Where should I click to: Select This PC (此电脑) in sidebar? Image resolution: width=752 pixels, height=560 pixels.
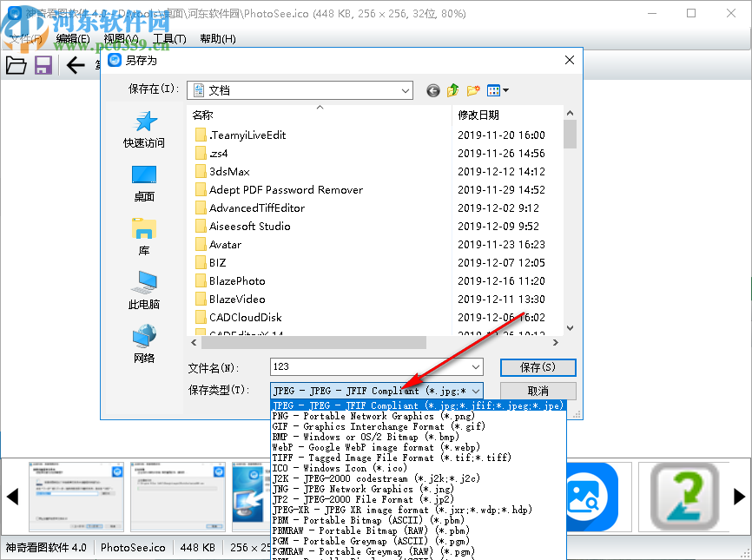pyautogui.click(x=144, y=291)
